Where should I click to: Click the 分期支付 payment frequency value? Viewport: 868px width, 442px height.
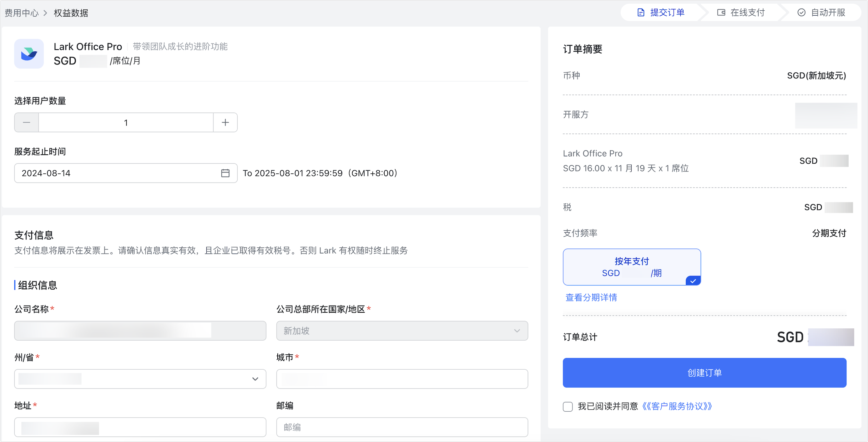click(829, 233)
